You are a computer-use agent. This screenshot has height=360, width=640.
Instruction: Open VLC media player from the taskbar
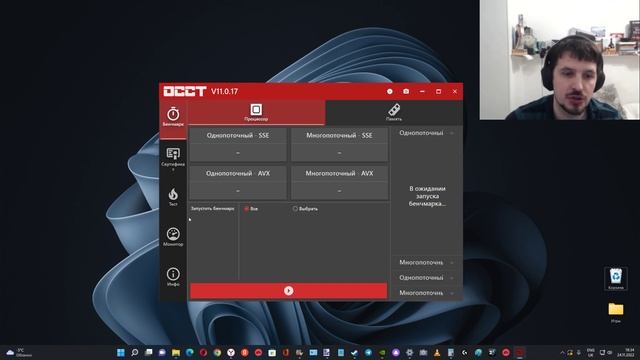(437, 353)
